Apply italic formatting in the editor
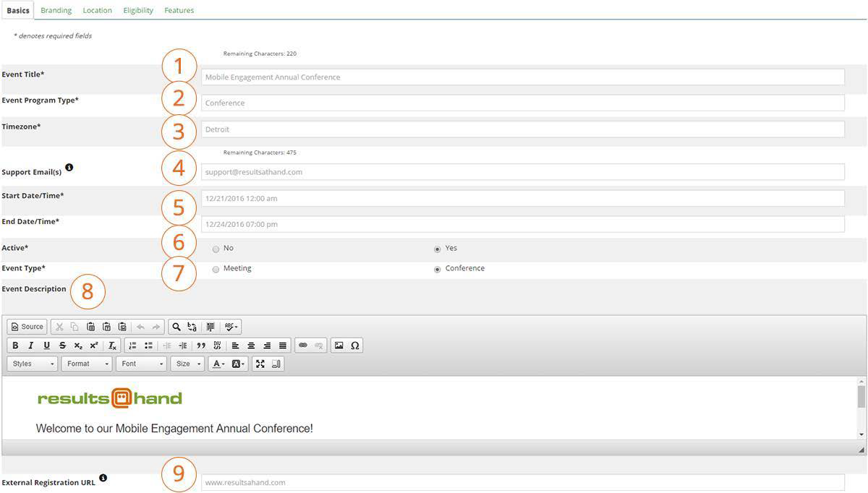 click(31, 346)
